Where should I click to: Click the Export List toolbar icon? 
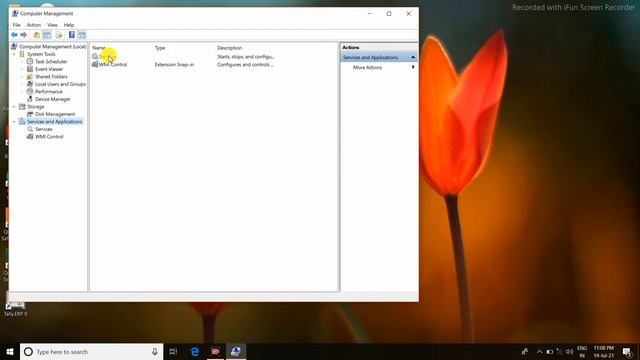click(59, 35)
